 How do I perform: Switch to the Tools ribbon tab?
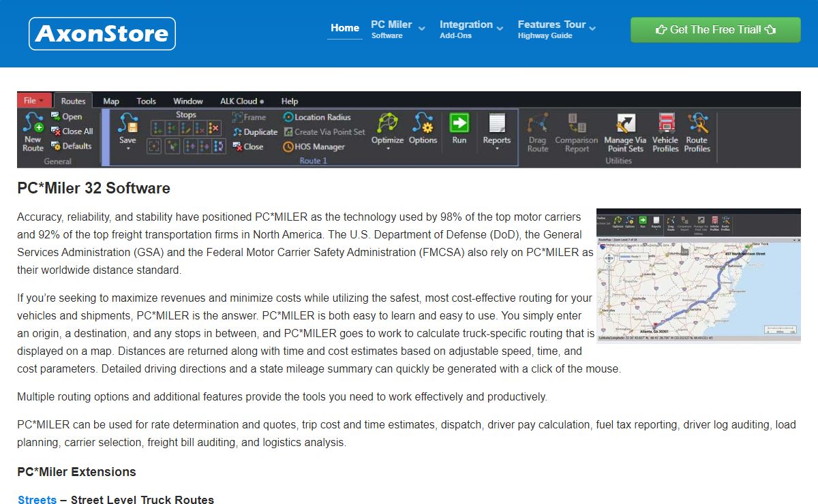click(147, 101)
